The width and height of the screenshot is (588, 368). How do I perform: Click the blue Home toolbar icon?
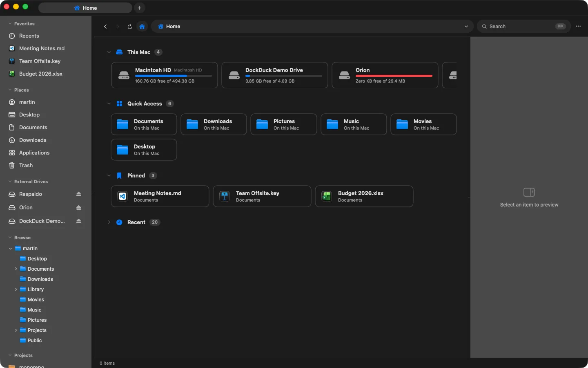click(x=142, y=27)
